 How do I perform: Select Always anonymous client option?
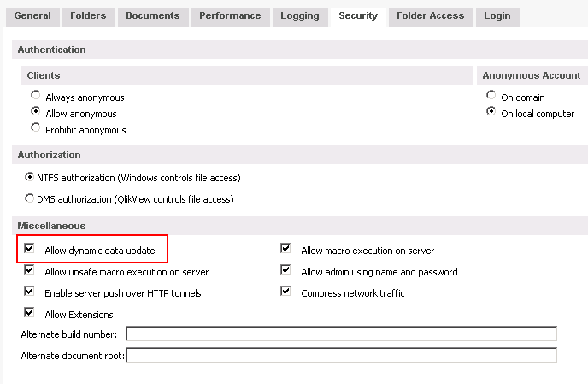pos(36,96)
